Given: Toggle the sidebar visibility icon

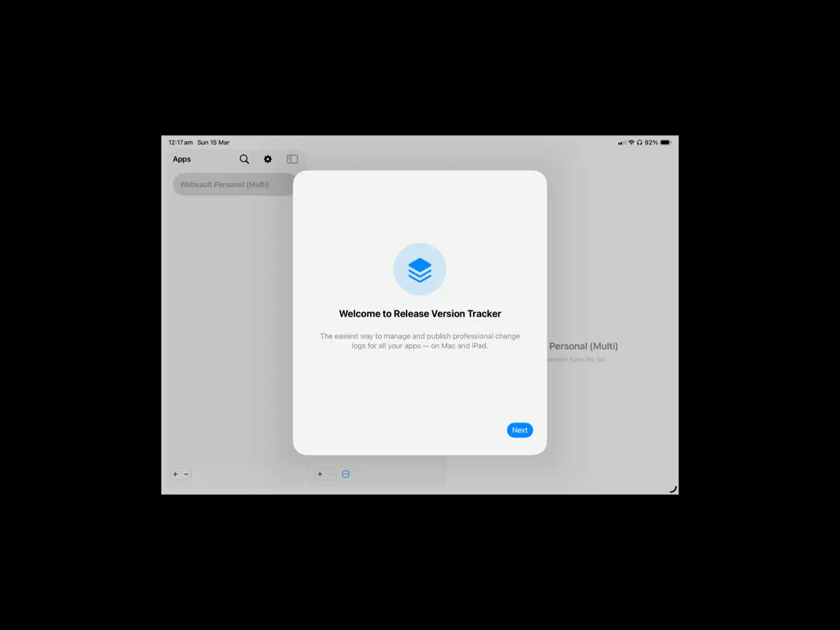Looking at the screenshot, I should (x=292, y=159).
